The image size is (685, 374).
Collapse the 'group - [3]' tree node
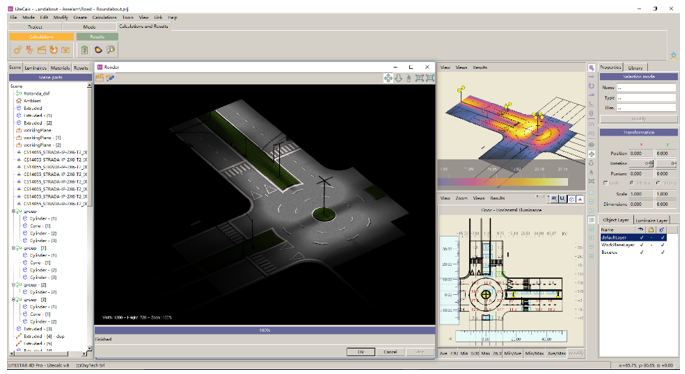tap(14, 299)
